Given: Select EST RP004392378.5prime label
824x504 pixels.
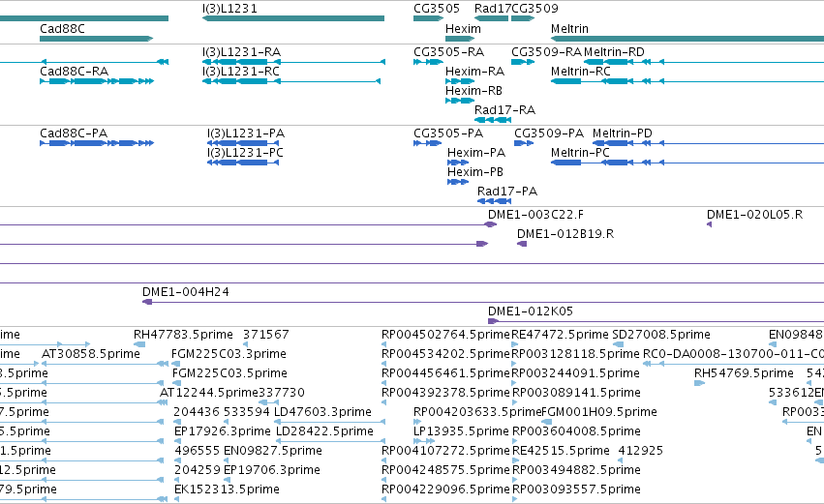Looking at the screenshot, I should point(445,393).
